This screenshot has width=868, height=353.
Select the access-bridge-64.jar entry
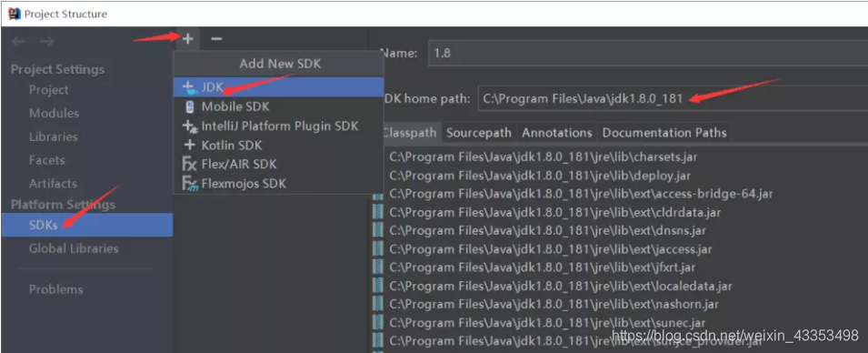(582, 194)
